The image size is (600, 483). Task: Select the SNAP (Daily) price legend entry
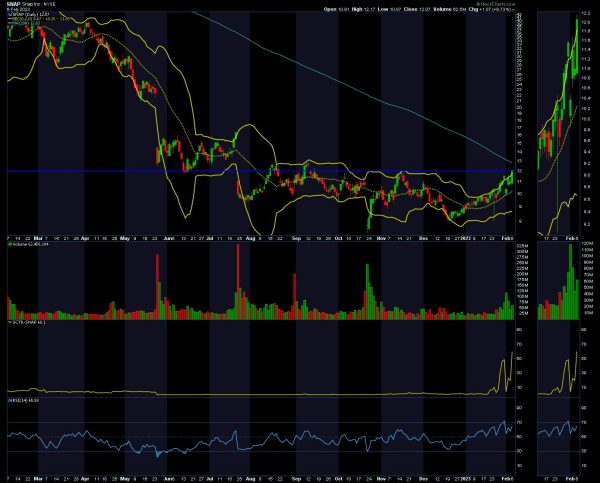point(28,14)
